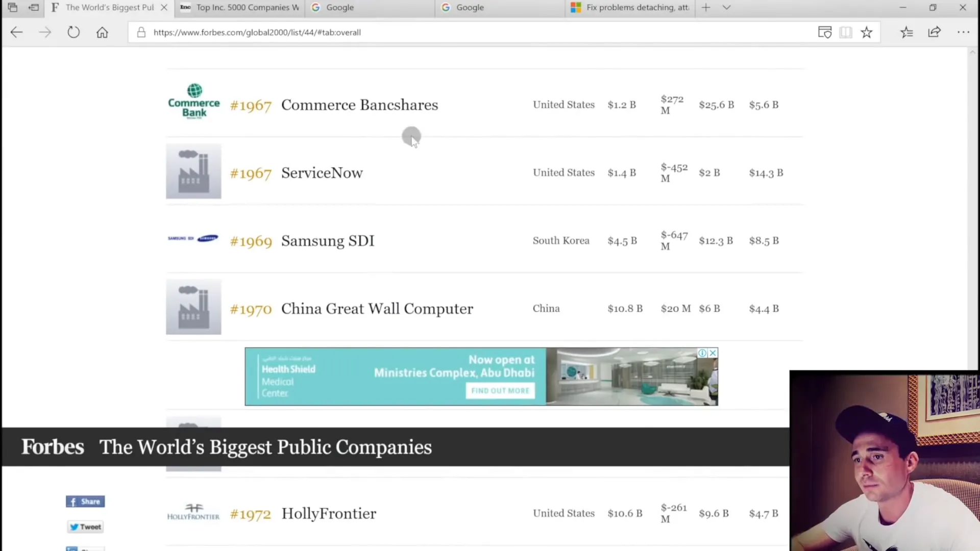Click the padlock site security icon
The image size is (980, 551).
(x=141, y=32)
